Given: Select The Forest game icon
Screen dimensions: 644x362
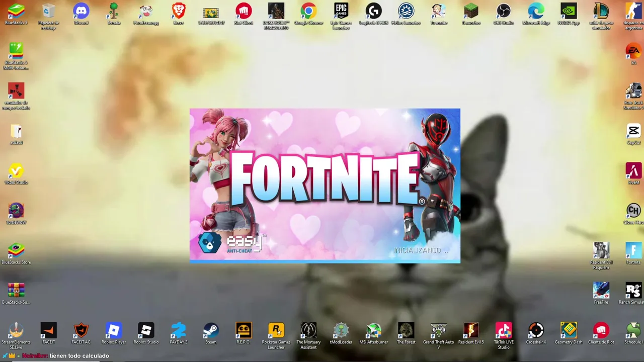Looking at the screenshot, I should [406, 333].
